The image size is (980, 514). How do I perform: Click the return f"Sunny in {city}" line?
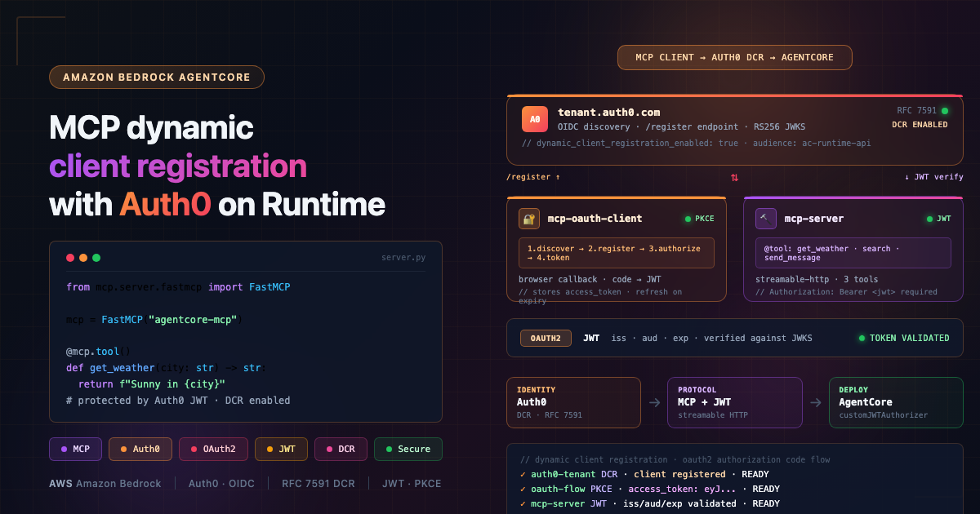[x=152, y=384]
